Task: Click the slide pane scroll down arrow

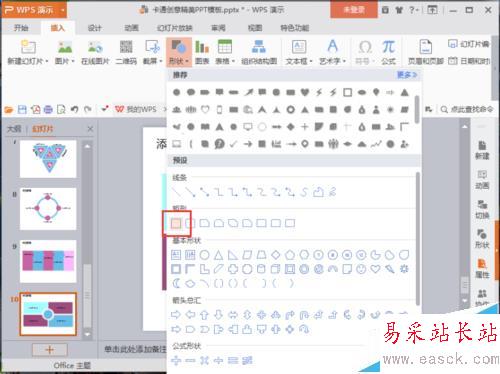Action: 87,334
